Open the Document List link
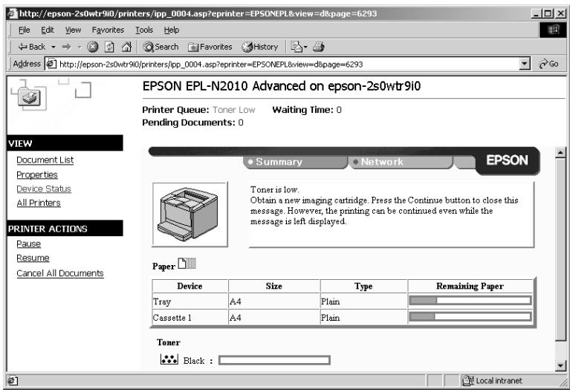 (x=45, y=160)
